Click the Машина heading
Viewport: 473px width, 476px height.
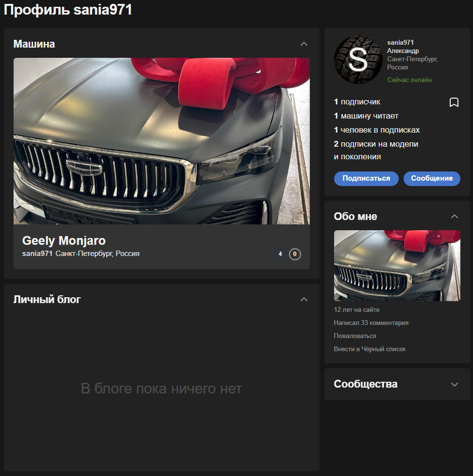point(34,44)
